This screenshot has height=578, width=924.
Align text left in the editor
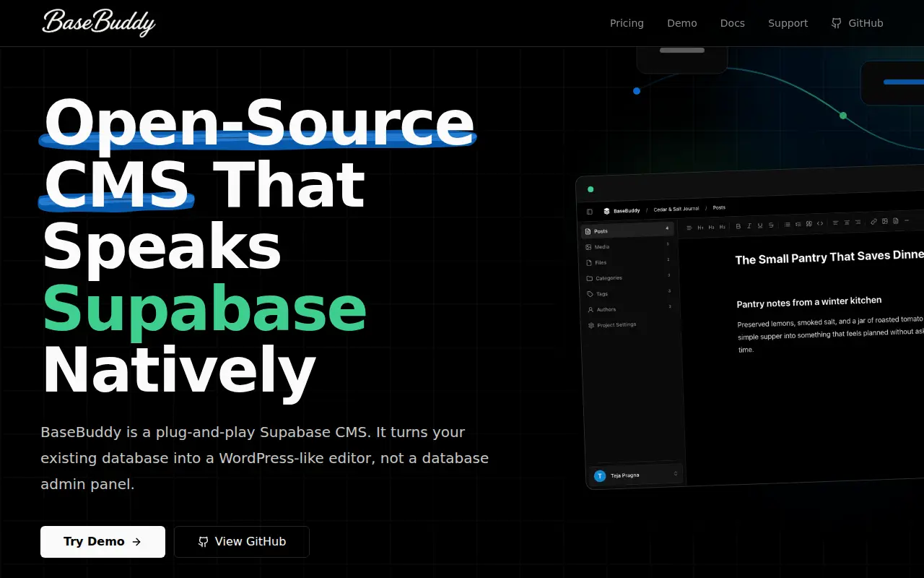click(x=835, y=223)
